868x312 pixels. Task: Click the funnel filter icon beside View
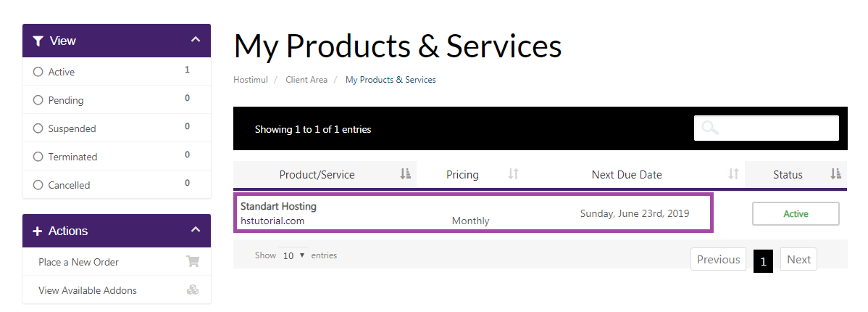pyautogui.click(x=38, y=41)
